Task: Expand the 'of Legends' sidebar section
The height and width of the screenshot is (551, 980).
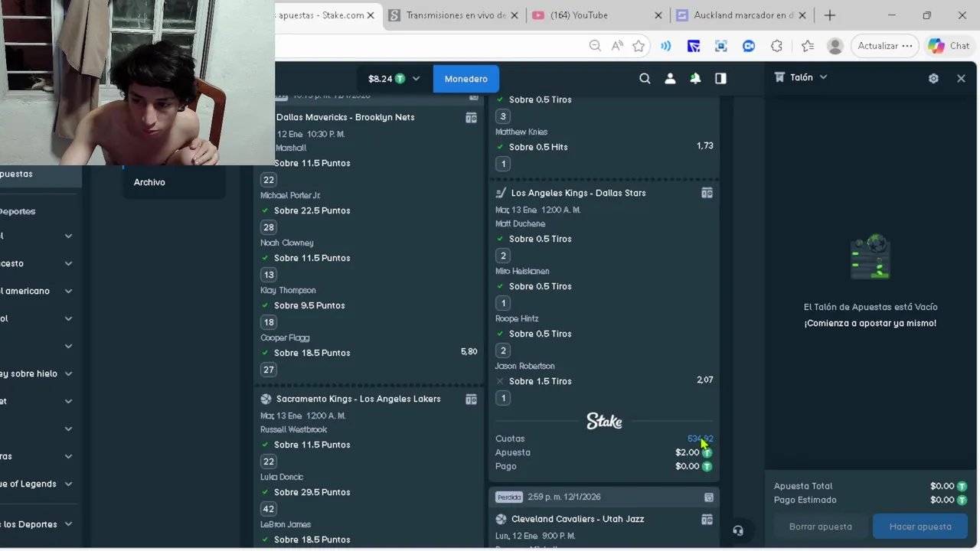Action: point(68,484)
